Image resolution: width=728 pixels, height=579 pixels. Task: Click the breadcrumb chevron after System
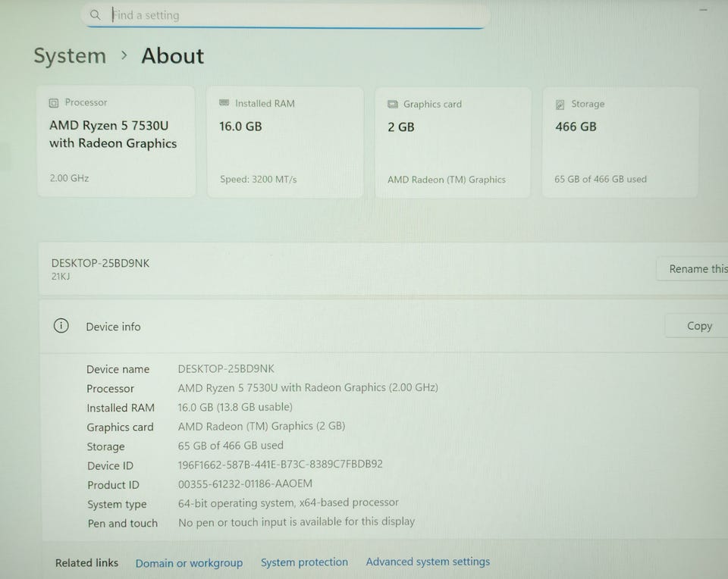[124, 55]
